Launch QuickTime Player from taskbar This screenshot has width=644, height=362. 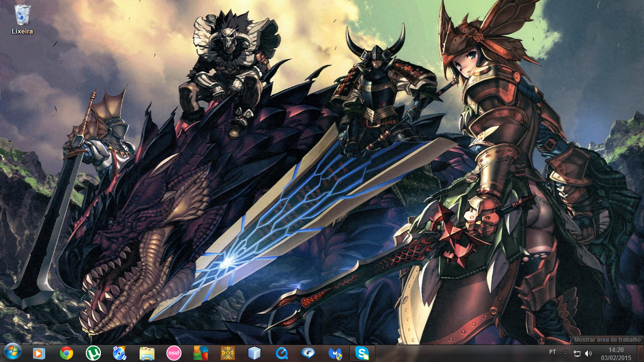281,353
